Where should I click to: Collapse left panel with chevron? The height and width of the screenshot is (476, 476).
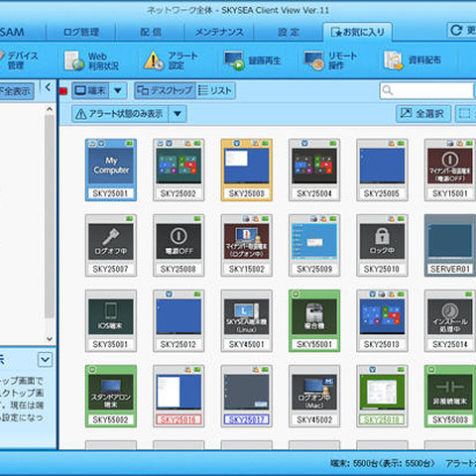point(49,87)
